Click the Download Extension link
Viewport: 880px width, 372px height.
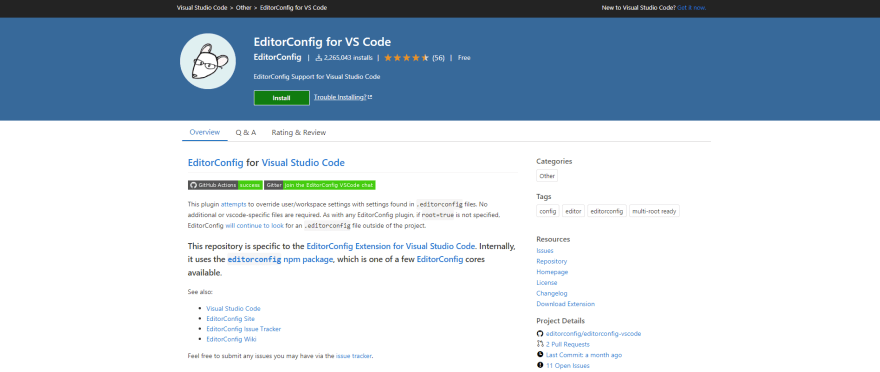[566, 304]
